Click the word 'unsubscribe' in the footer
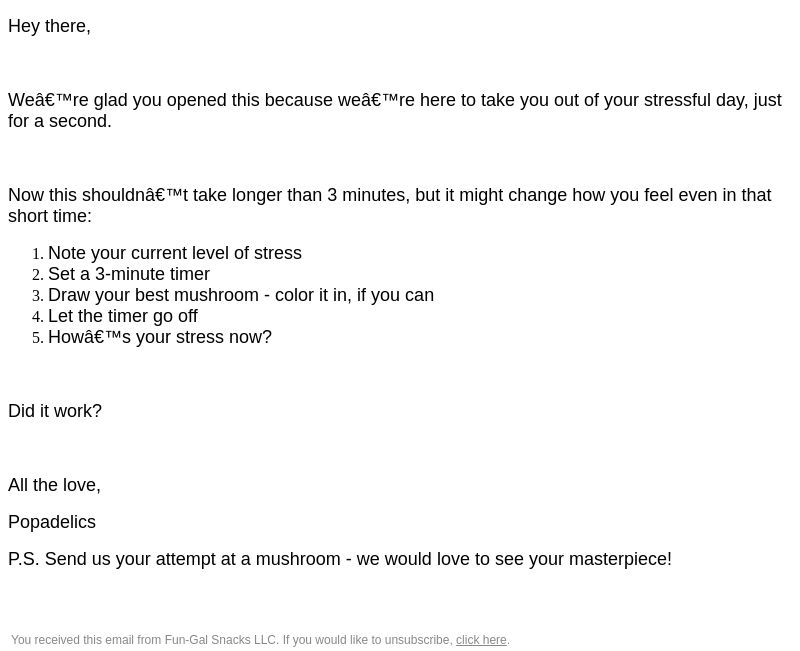Viewport: 800px width, 651px height. 418,640
